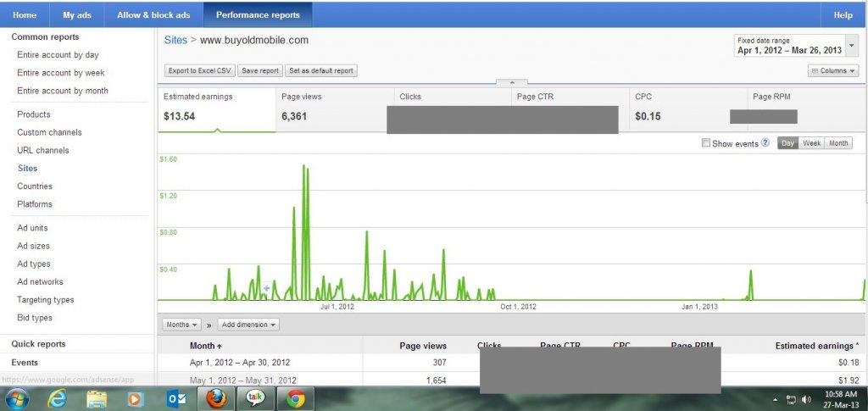Open Windows Media Player taskbar icon
Viewport: 868px width, 411px height.
[x=135, y=399]
